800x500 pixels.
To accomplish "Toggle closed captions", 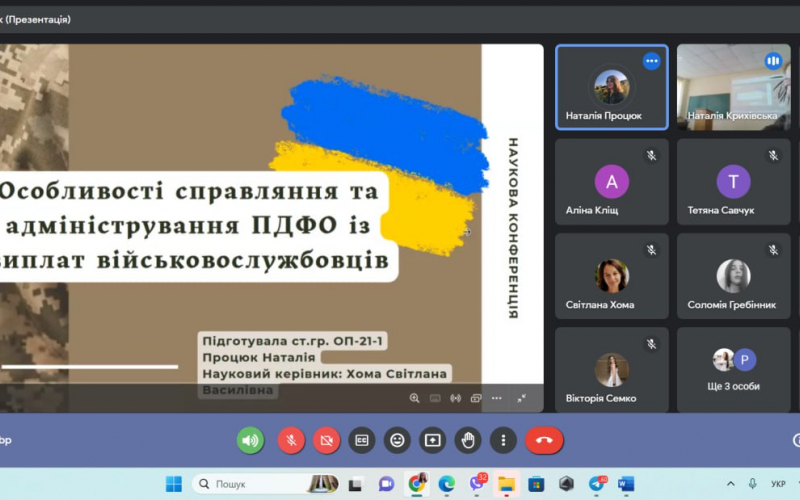I will click(362, 440).
